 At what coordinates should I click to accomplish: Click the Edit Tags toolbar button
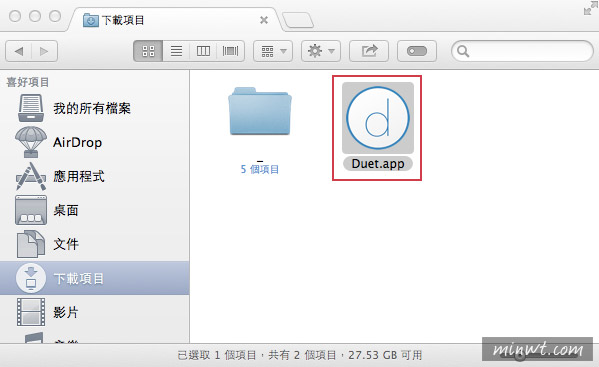pyautogui.click(x=417, y=51)
